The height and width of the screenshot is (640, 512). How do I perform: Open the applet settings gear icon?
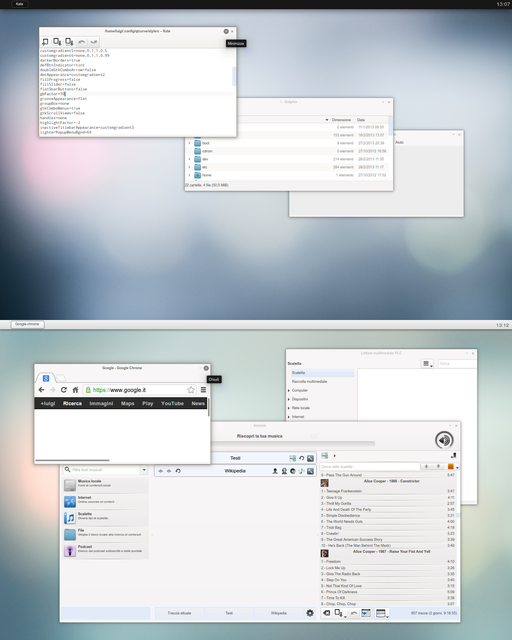click(310, 613)
